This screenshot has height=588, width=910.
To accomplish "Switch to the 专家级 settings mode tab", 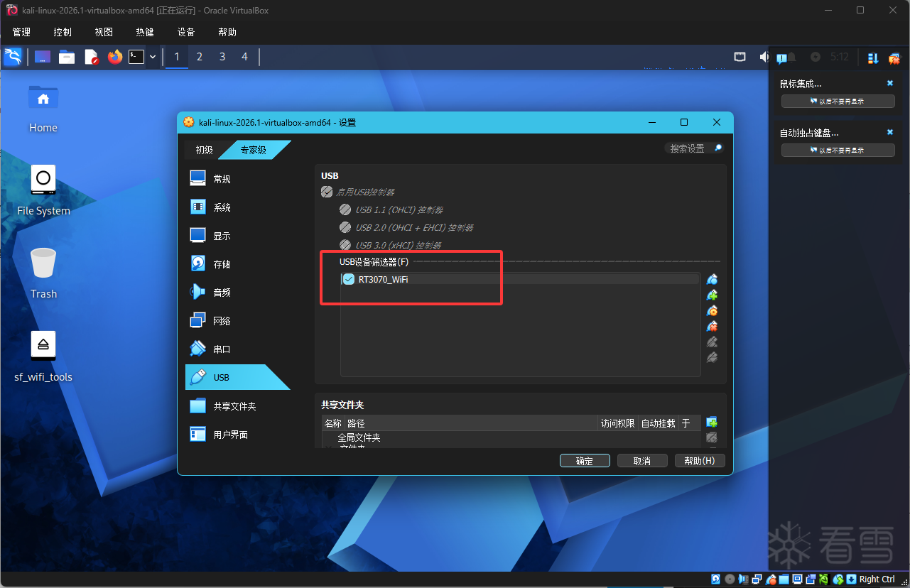I will pos(254,150).
